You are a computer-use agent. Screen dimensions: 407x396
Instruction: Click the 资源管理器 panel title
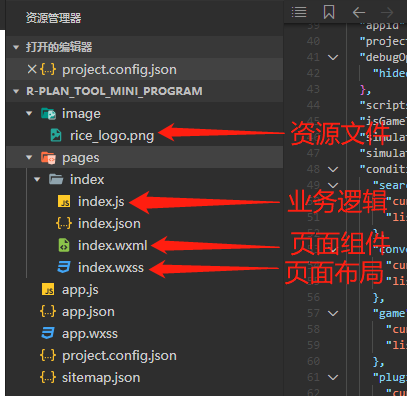pos(54,18)
